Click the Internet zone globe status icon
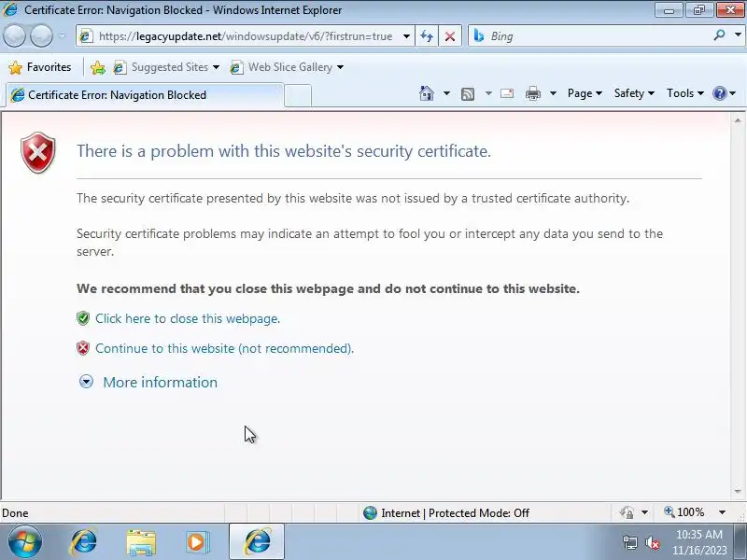 pyautogui.click(x=370, y=512)
